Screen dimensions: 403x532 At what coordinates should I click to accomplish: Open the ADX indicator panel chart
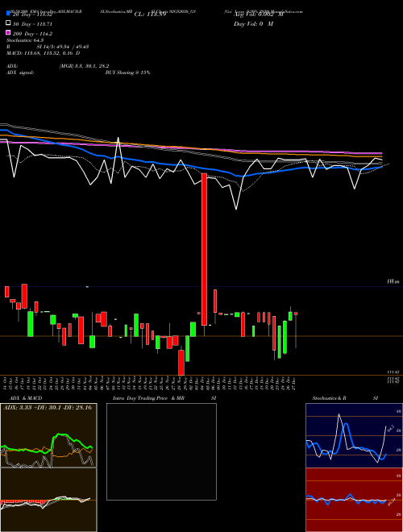click(48, 435)
